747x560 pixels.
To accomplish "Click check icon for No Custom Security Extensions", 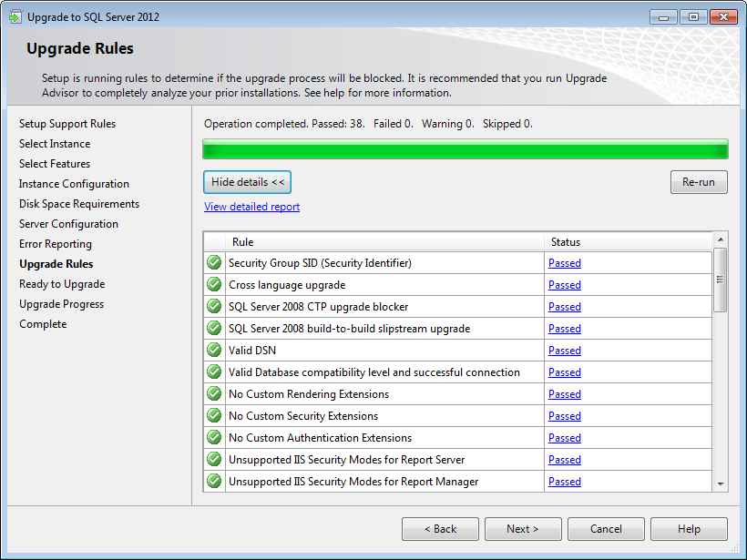I will [214, 416].
